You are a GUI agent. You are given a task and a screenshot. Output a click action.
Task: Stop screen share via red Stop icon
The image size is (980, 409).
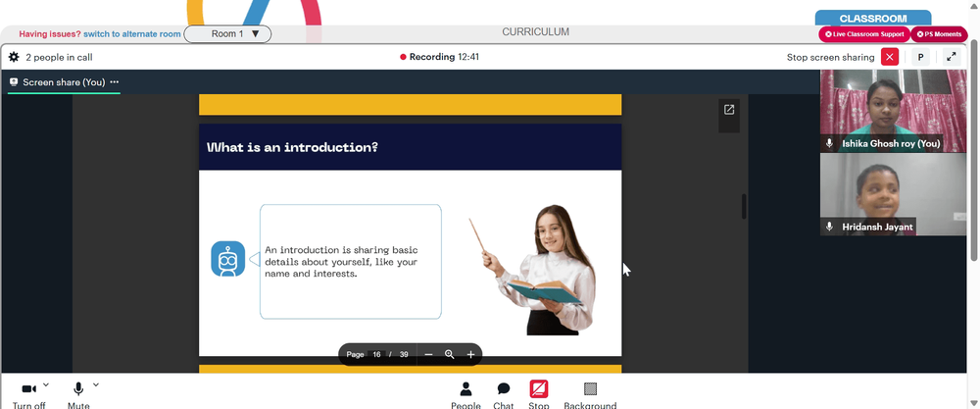click(x=539, y=389)
